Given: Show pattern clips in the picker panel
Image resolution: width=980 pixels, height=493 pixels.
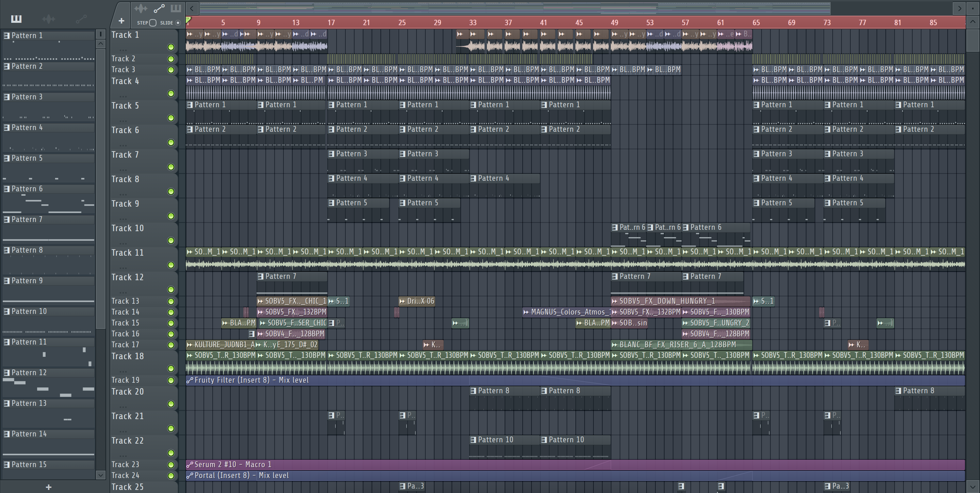Looking at the screenshot, I should 16,19.
